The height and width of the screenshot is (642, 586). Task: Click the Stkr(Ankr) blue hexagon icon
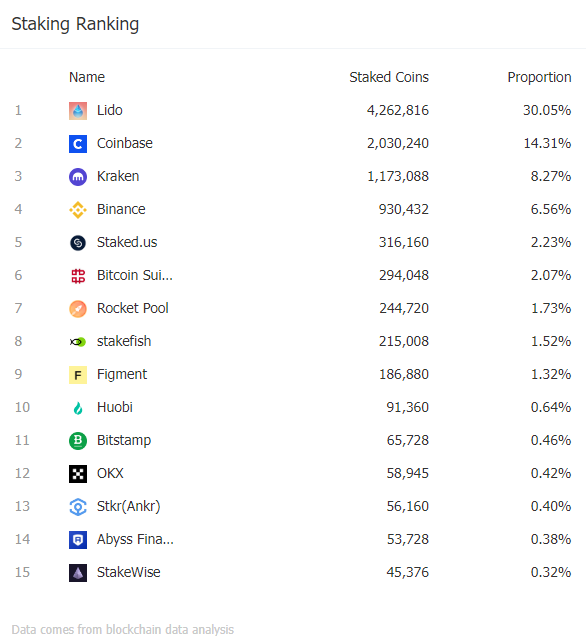click(x=78, y=507)
